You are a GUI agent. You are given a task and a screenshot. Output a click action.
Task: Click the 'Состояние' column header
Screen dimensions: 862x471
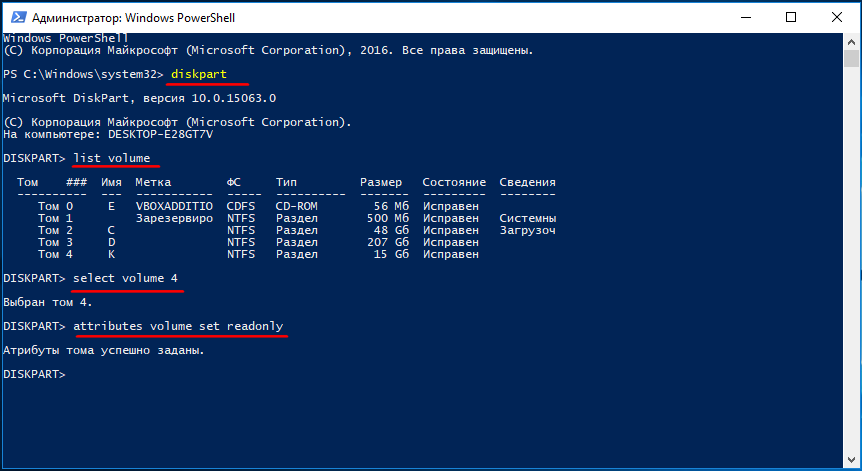[x=454, y=182]
